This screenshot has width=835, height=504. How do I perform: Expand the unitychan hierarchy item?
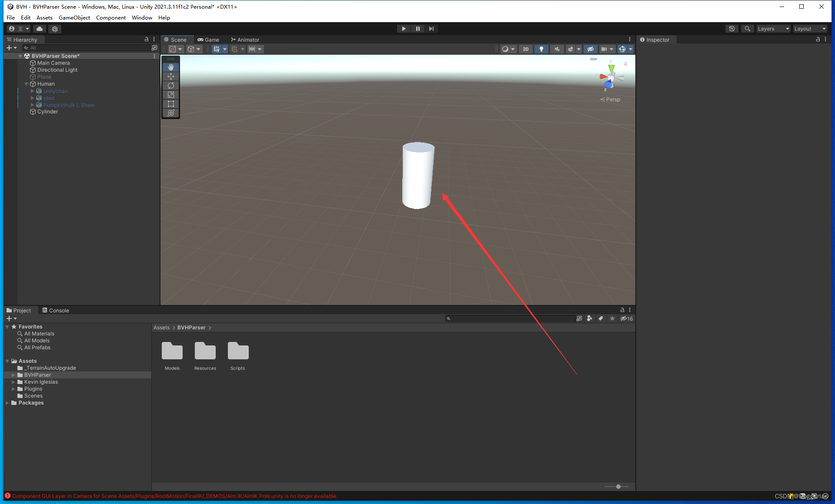click(32, 91)
